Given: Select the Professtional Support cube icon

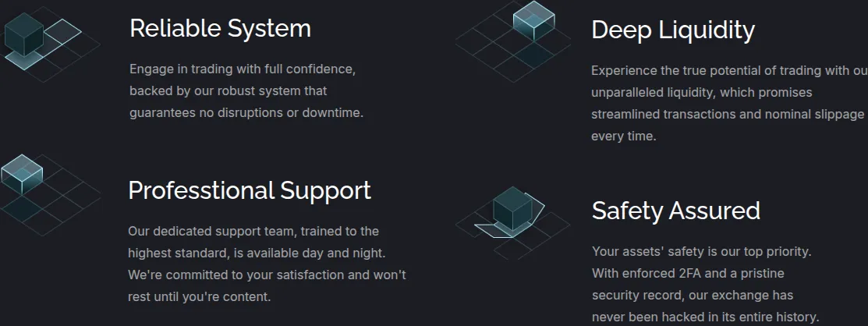Looking at the screenshot, I should tap(50, 195).
